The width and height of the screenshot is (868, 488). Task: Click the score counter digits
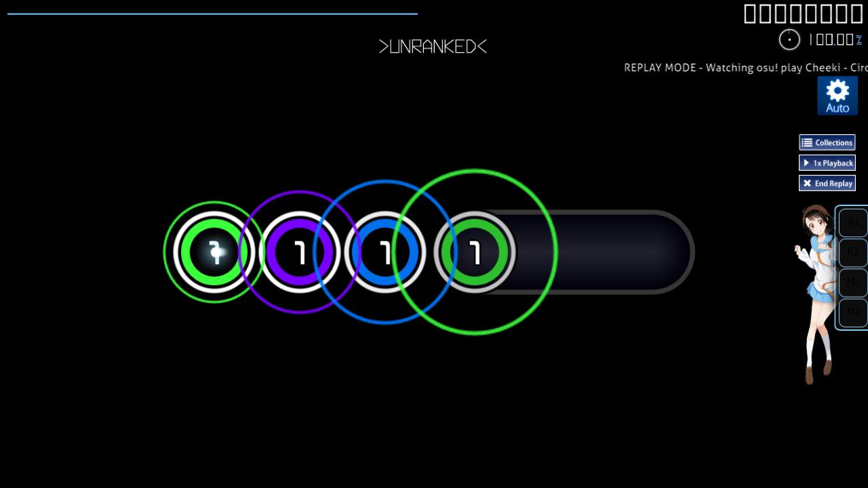click(803, 14)
